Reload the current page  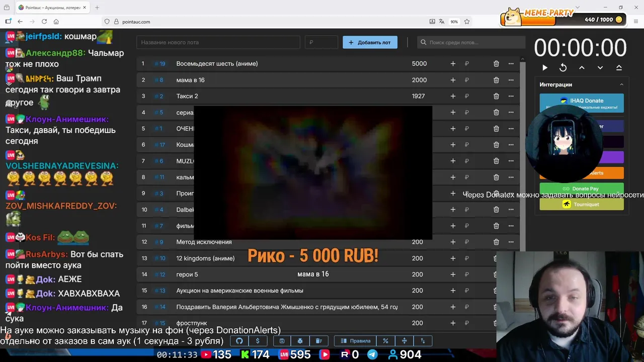point(44,22)
